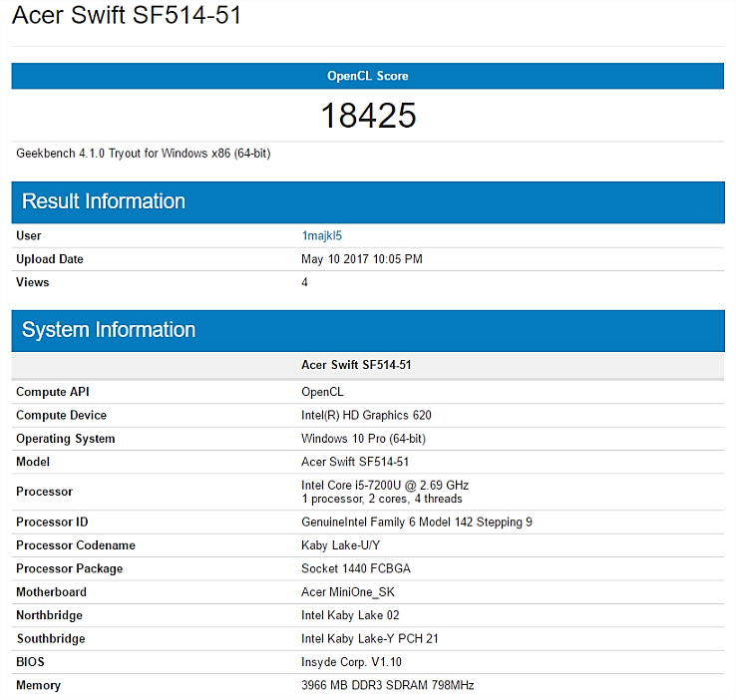
Task: Select the Insyde Corp. V1.10 BIOS value
Action: (352, 662)
